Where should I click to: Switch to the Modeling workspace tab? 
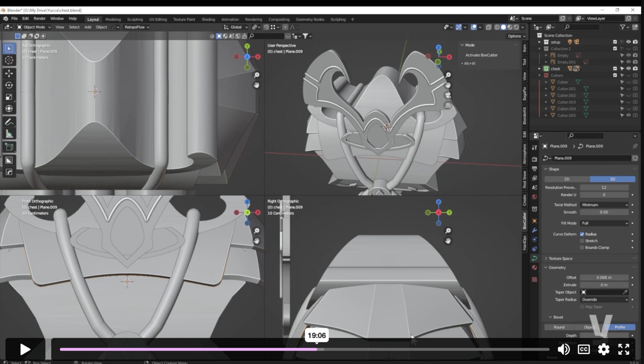113,19
